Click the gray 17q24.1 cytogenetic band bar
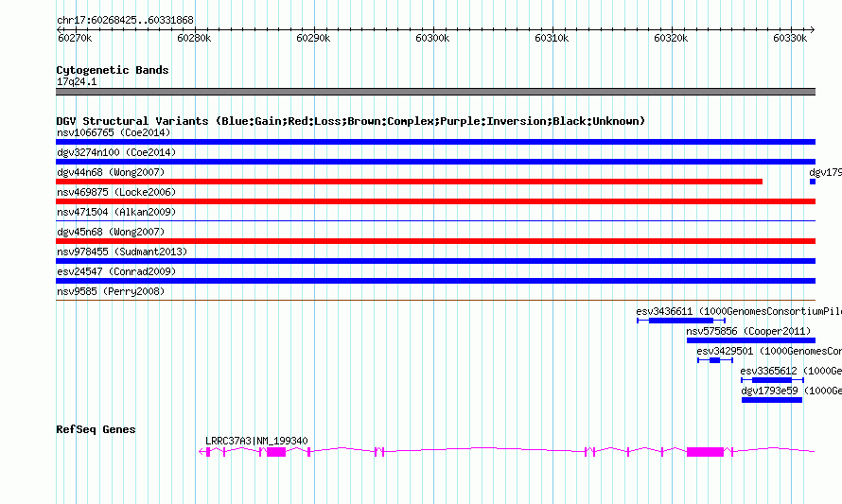Image resolution: width=842 pixels, height=504 pixels. click(x=435, y=92)
